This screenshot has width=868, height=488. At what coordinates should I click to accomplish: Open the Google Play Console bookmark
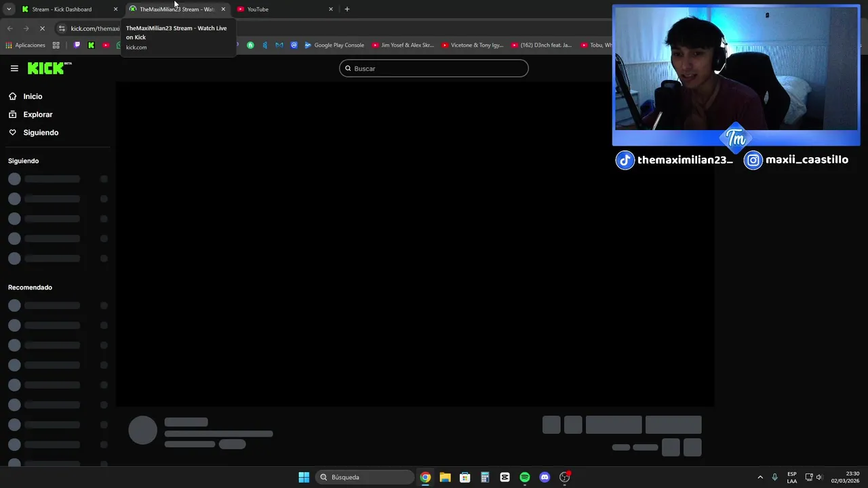334,45
